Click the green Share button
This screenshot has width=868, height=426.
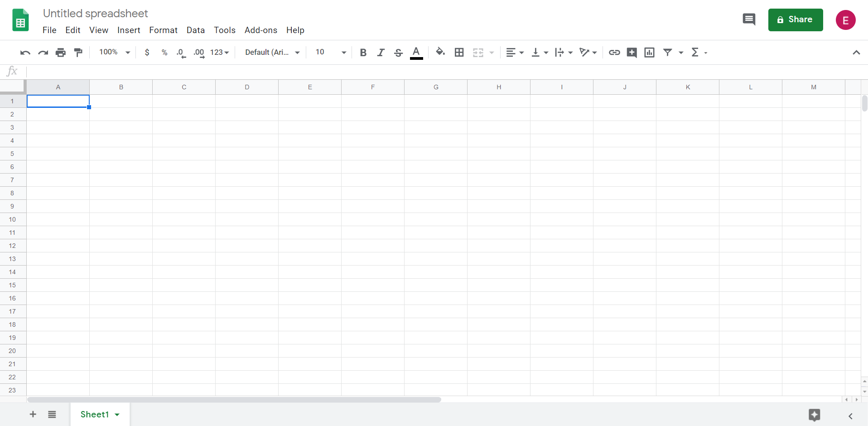pyautogui.click(x=796, y=19)
